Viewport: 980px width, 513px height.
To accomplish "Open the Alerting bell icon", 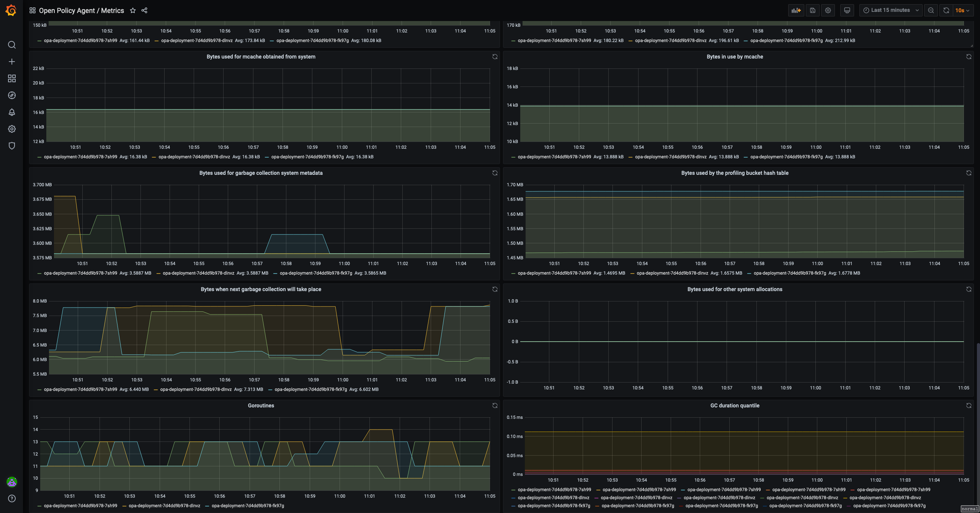I will [x=12, y=112].
